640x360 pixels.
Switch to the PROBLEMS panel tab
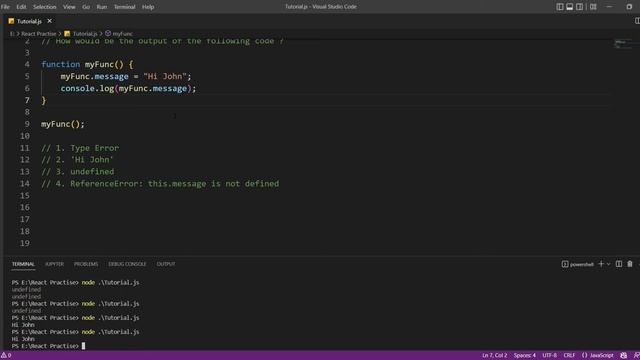pos(86,264)
